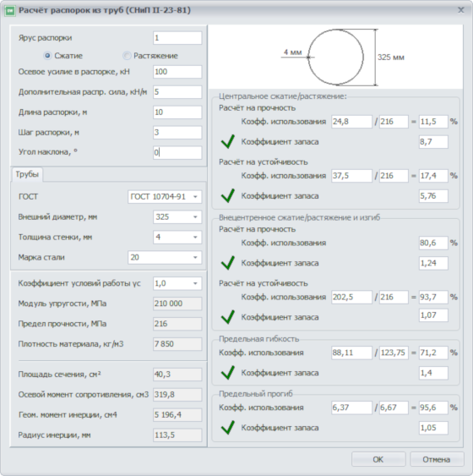Click the pipe cross-section diagram
Image resolution: width=473 pixels, height=476 pixels.
[335, 57]
